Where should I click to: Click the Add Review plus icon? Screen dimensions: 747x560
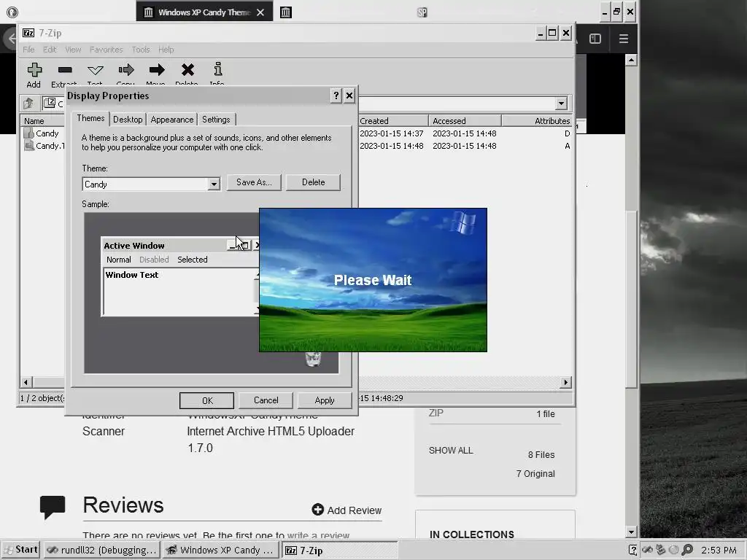pos(318,510)
